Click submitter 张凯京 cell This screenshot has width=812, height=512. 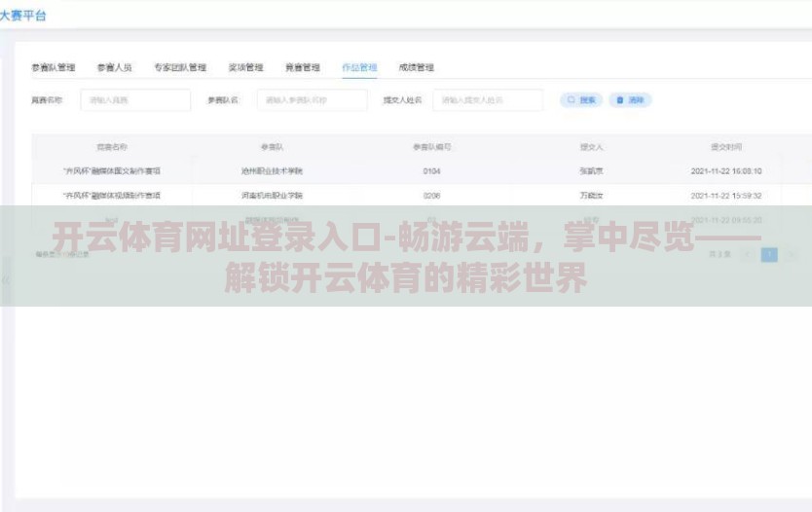pyautogui.click(x=591, y=171)
